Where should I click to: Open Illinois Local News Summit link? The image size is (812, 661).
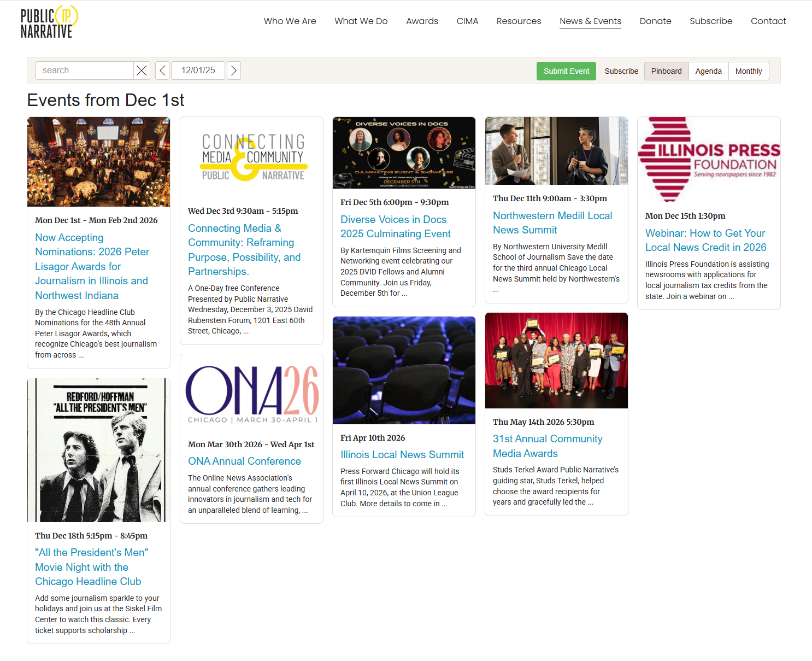(402, 454)
